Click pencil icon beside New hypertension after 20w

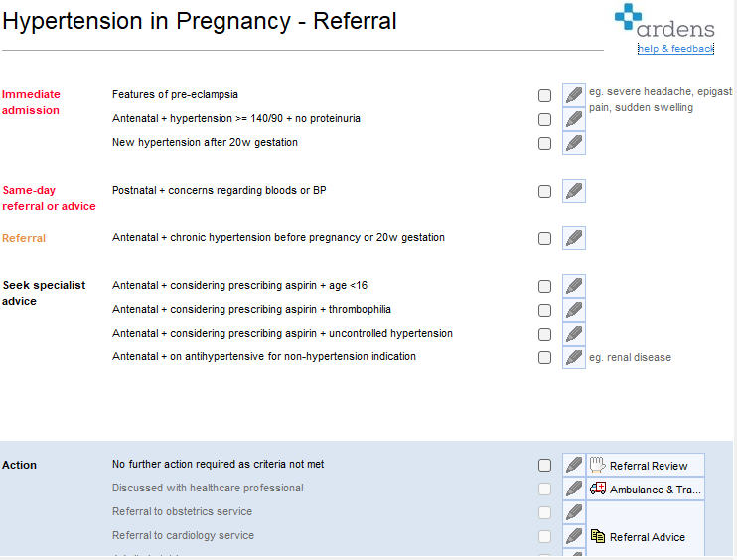click(x=573, y=143)
